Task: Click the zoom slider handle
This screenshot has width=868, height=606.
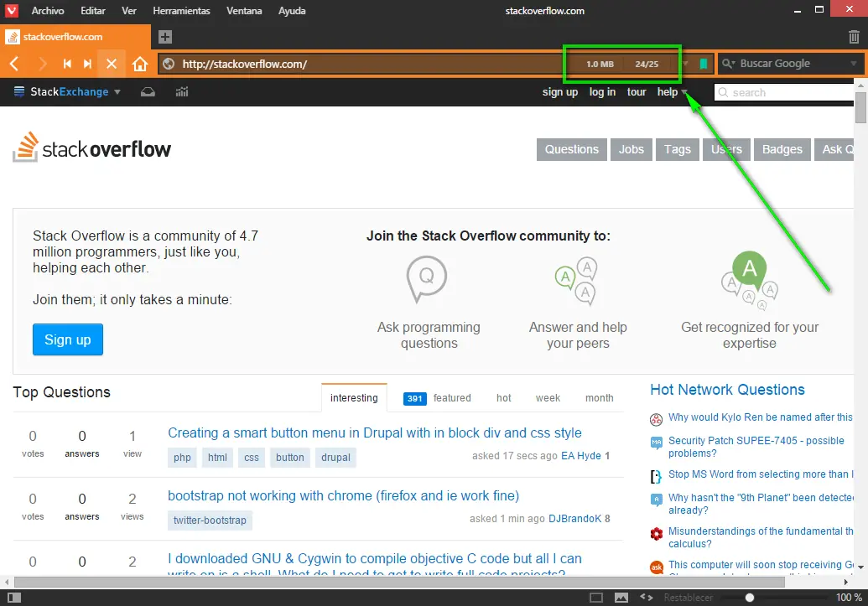Action: (x=750, y=598)
